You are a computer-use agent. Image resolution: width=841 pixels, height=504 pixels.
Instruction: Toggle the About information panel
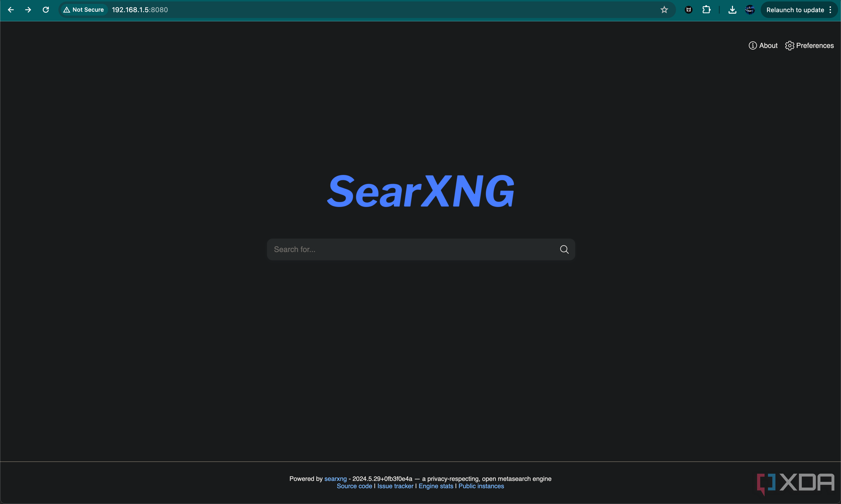762,45
